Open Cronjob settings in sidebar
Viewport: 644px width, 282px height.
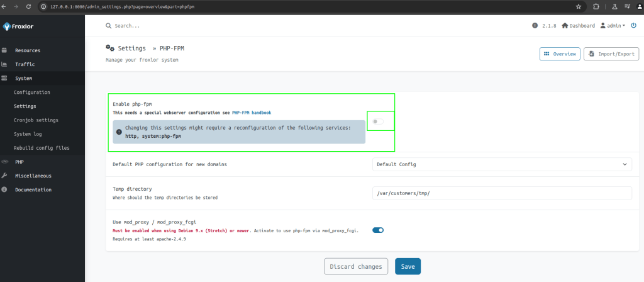(36, 120)
